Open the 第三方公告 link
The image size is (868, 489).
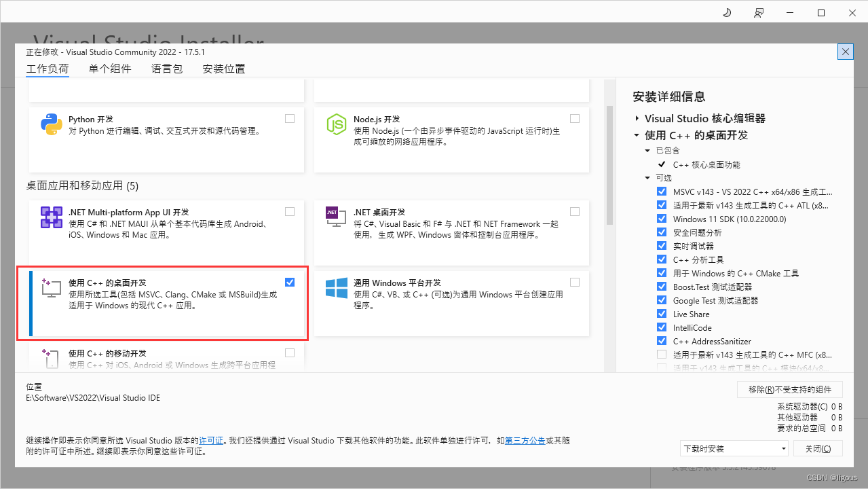[x=525, y=441]
